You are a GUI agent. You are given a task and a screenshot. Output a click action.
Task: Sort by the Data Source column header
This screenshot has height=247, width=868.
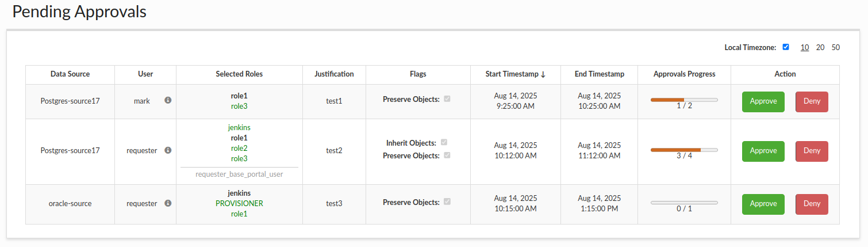(70, 74)
